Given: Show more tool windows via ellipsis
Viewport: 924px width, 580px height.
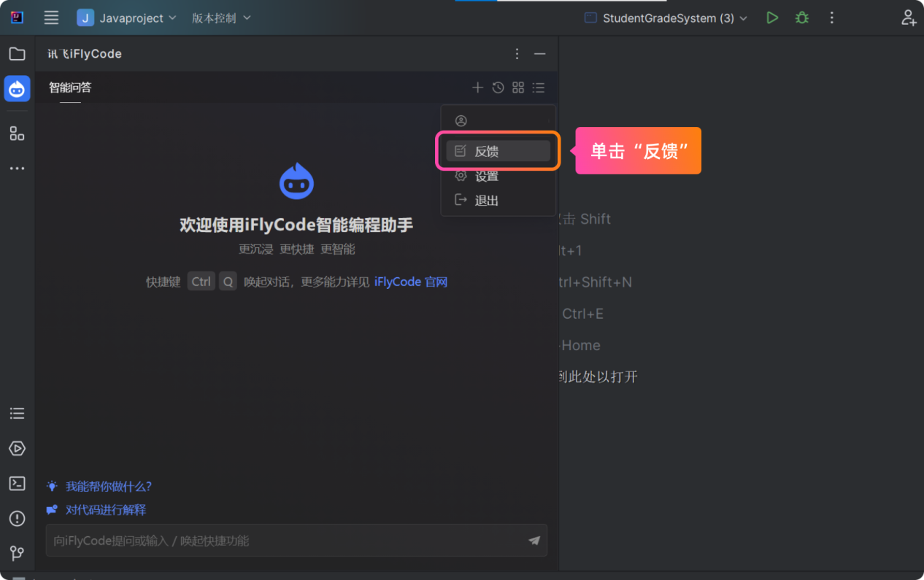Looking at the screenshot, I should click(17, 169).
